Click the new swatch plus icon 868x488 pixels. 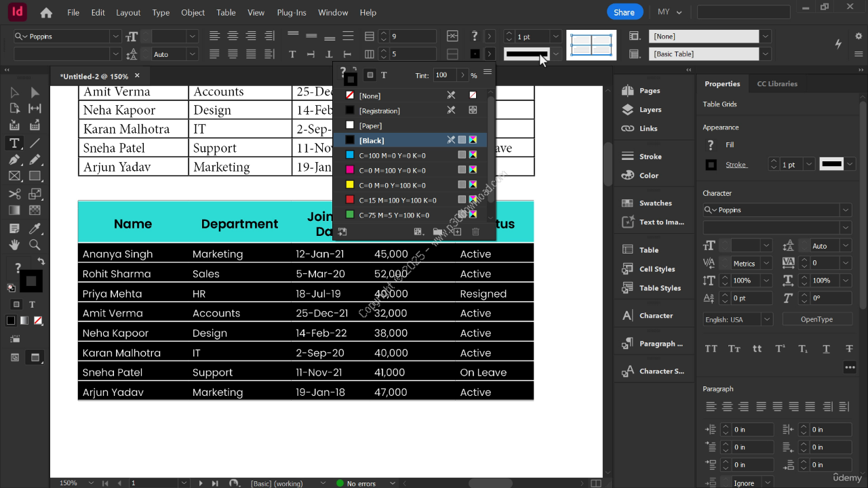[457, 232]
